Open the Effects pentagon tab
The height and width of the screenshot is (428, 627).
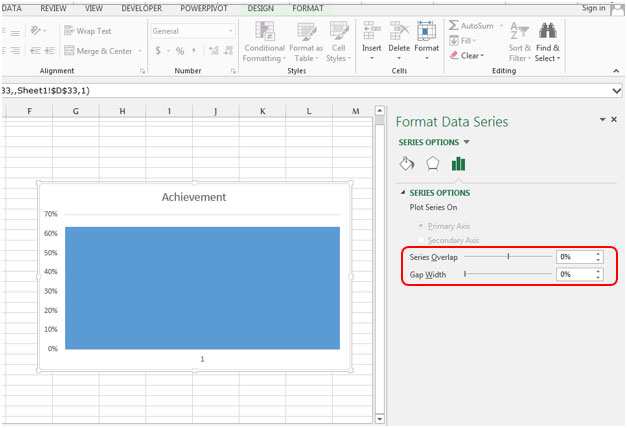pyautogui.click(x=432, y=164)
